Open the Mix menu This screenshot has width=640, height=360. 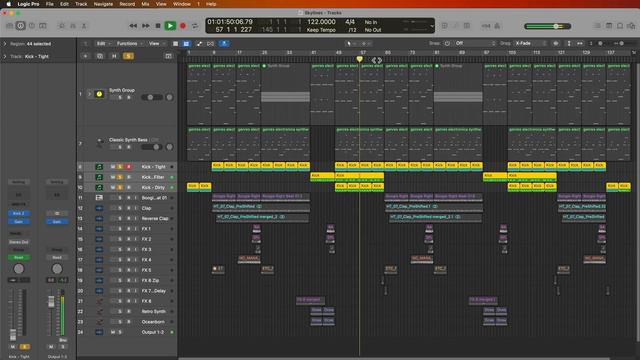pyautogui.click(x=145, y=4)
